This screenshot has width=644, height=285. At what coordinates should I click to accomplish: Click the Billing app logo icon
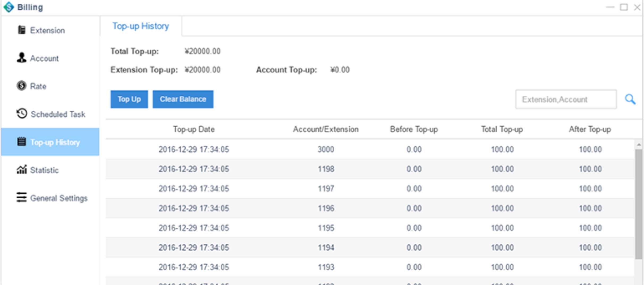pos(9,7)
